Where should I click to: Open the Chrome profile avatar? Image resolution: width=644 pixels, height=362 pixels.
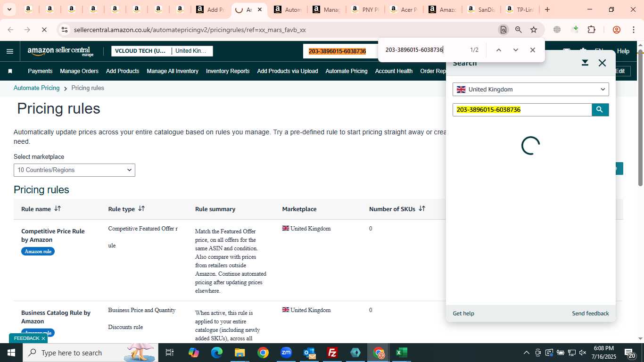click(616, 30)
